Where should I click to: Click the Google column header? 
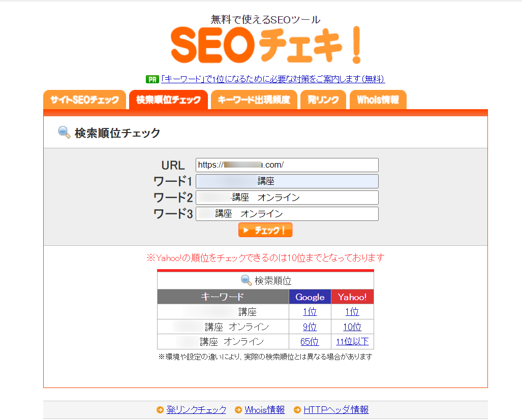pyautogui.click(x=310, y=297)
